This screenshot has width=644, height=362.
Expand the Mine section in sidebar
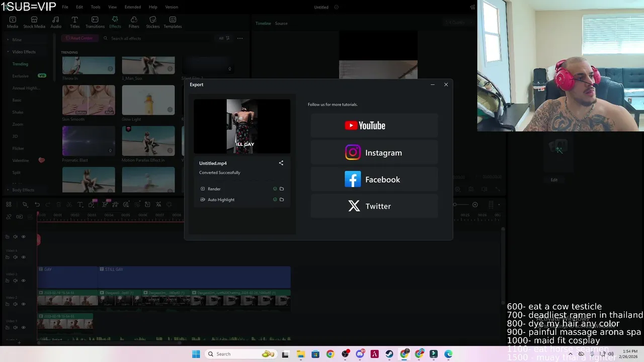tap(8, 40)
